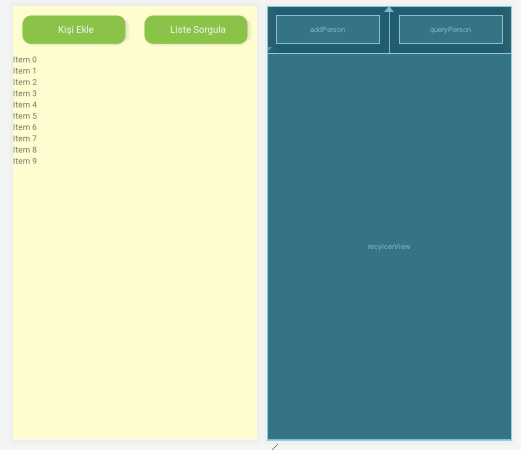Click the Liste Sorgula button
The image size is (521, 450).
[196, 30]
